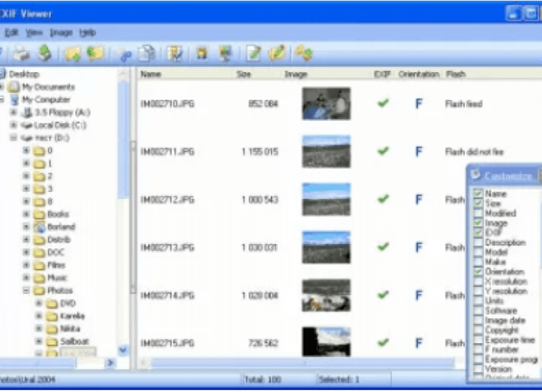Screen dimensions: 542x392
Task: Click the yellow pencil edit toolbar icon
Action: [277, 54]
